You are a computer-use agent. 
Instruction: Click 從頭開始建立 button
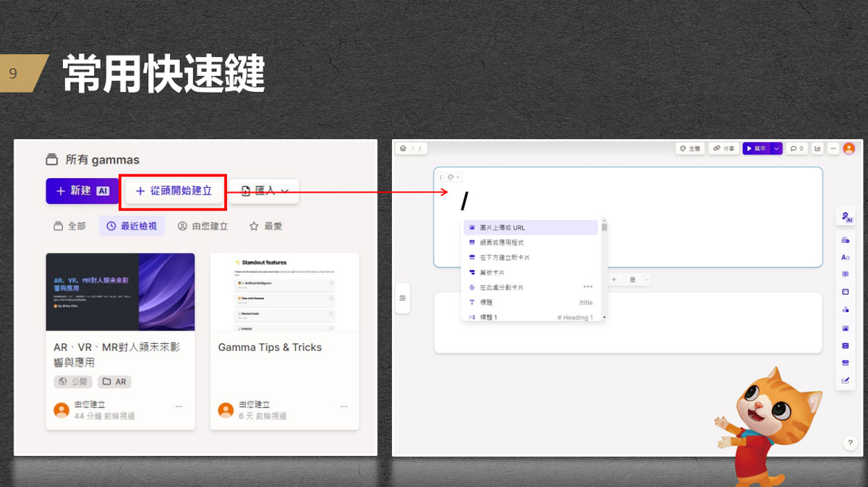pyautogui.click(x=174, y=191)
